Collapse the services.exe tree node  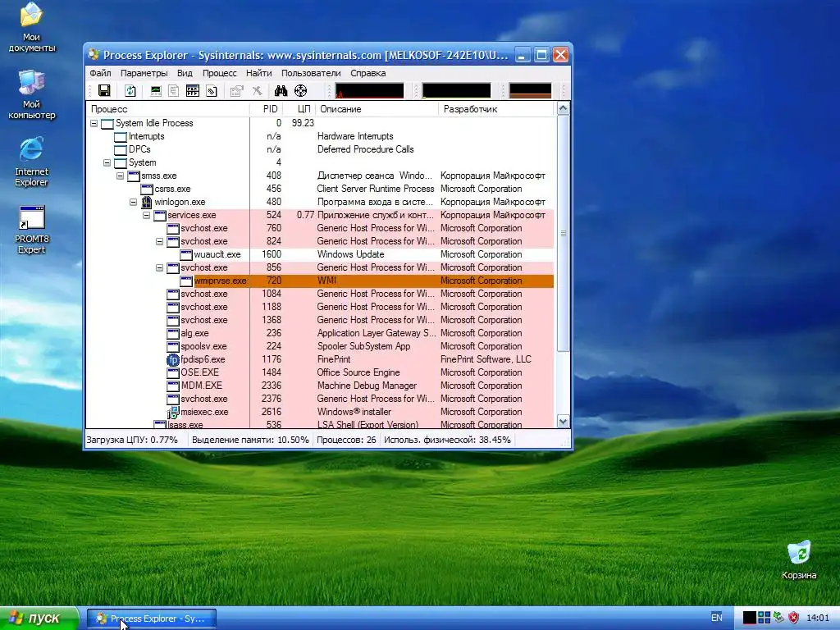(146, 216)
